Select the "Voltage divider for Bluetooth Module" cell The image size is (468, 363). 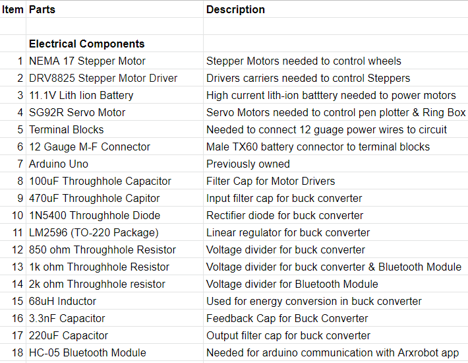pos(336,284)
